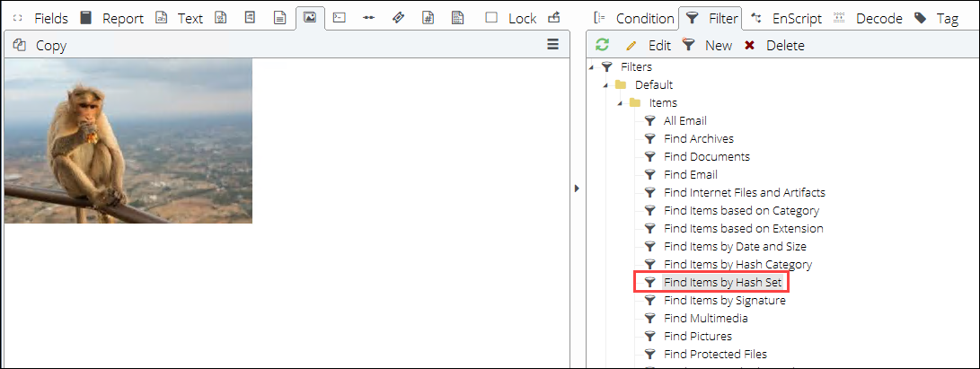980x369 pixels.
Task: Open the view pane hamburger menu
Action: click(552, 44)
